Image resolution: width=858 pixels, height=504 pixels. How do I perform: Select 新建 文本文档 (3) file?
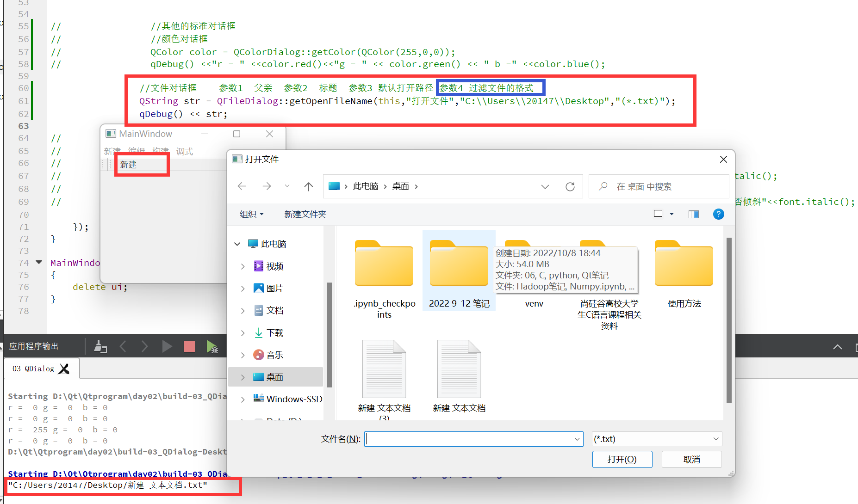tap(384, 379)
